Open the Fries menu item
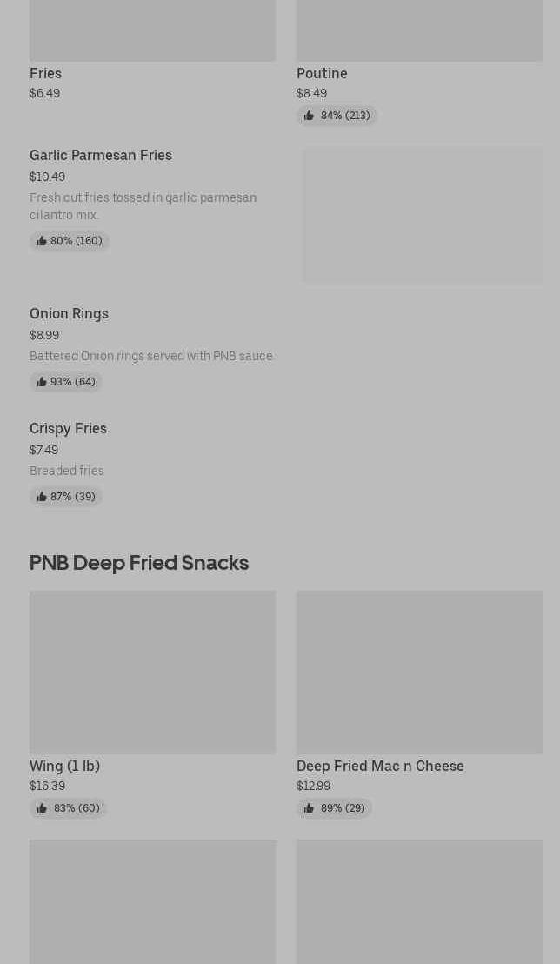This screenshot has height=964, width=560. 45,73
